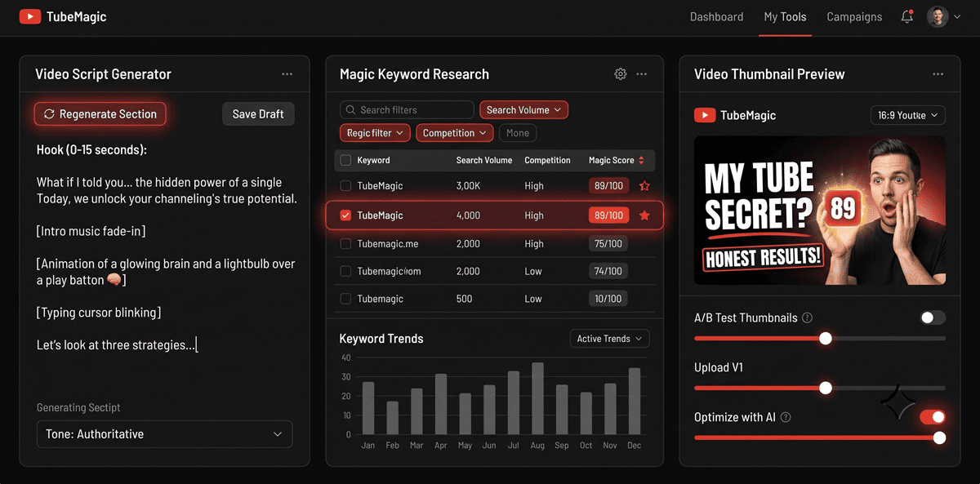Go to the Dashboard tab
Screen dimensions: 980x484
coord(716,16)
